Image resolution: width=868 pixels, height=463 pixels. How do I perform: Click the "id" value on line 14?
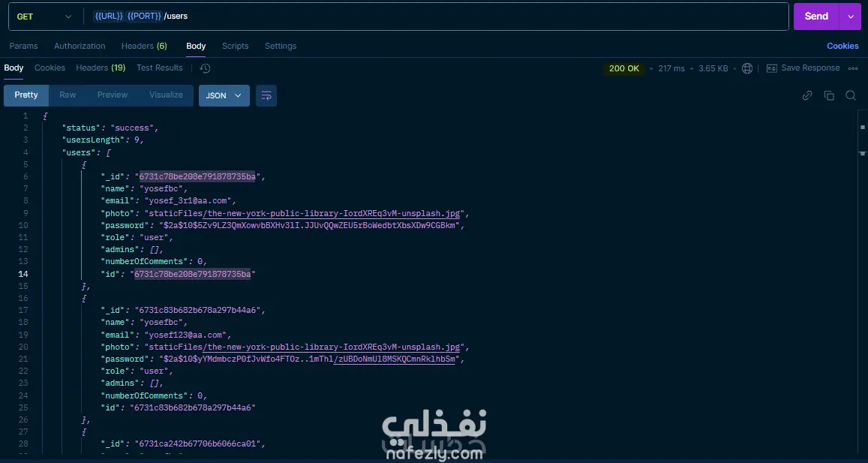[193, 274]
